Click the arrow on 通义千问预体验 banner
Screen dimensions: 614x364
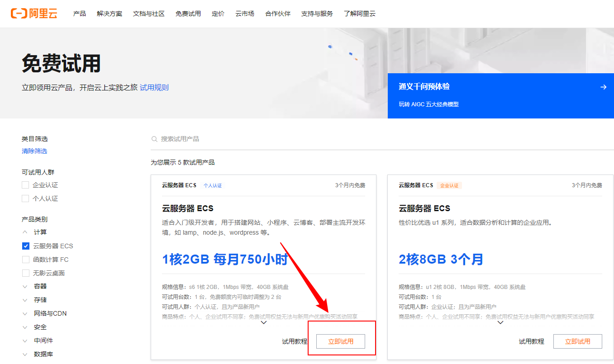(604, 87)
